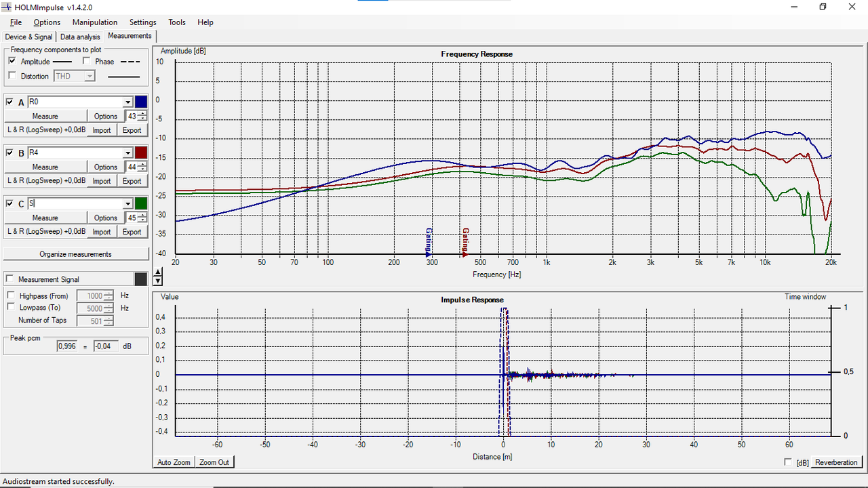Viewport: 868px width, 488px height.
Task: Open the THD distortion dropdown
Action: click(89, 77)
